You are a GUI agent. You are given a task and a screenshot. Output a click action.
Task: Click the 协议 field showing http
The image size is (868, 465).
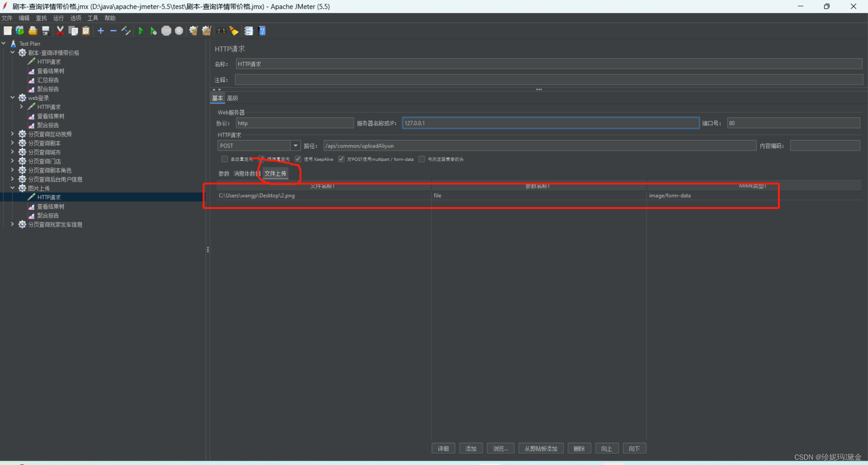[x=295, y=123]
